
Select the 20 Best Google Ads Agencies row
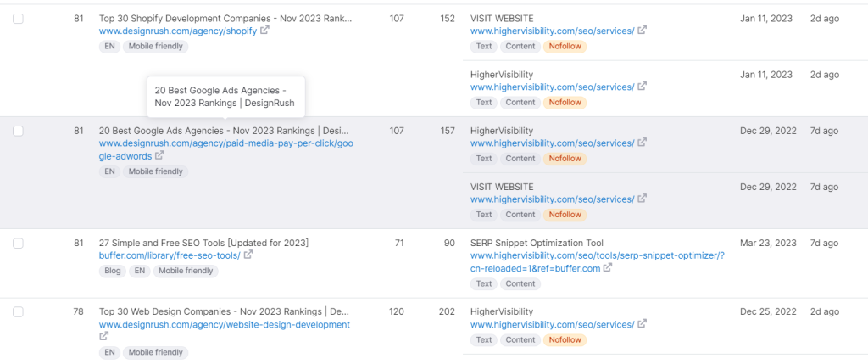[x=19, y=131]
